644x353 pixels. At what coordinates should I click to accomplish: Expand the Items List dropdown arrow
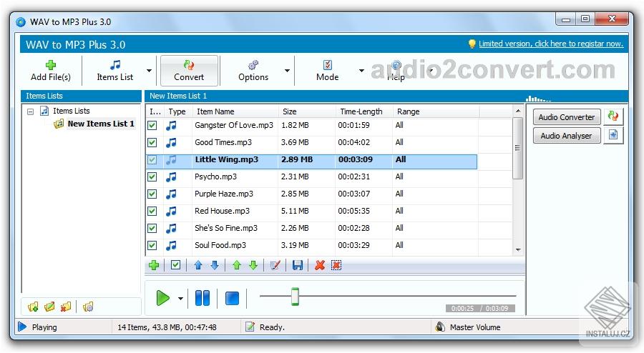149,71
